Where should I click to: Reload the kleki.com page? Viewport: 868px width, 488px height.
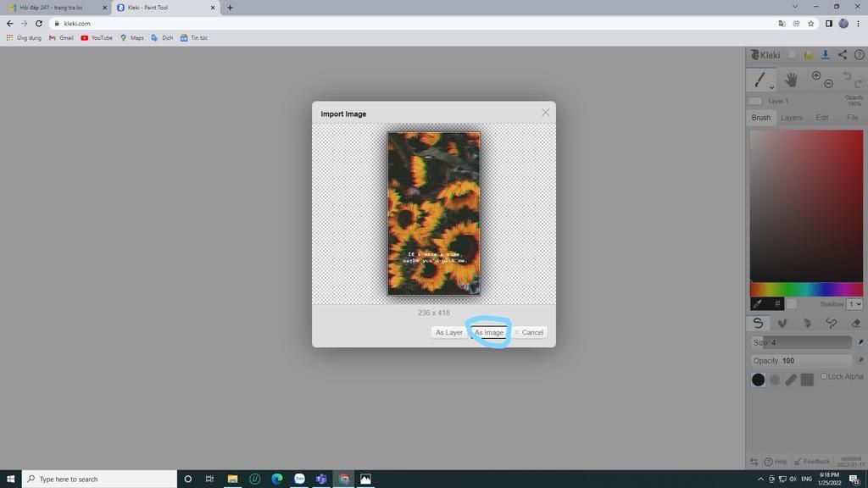[x=39, y=23]
